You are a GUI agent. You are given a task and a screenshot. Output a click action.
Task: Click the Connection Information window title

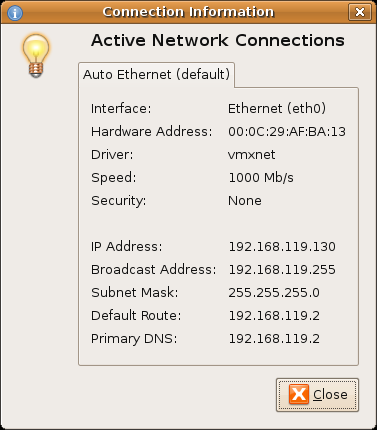(x=188, y=12)
